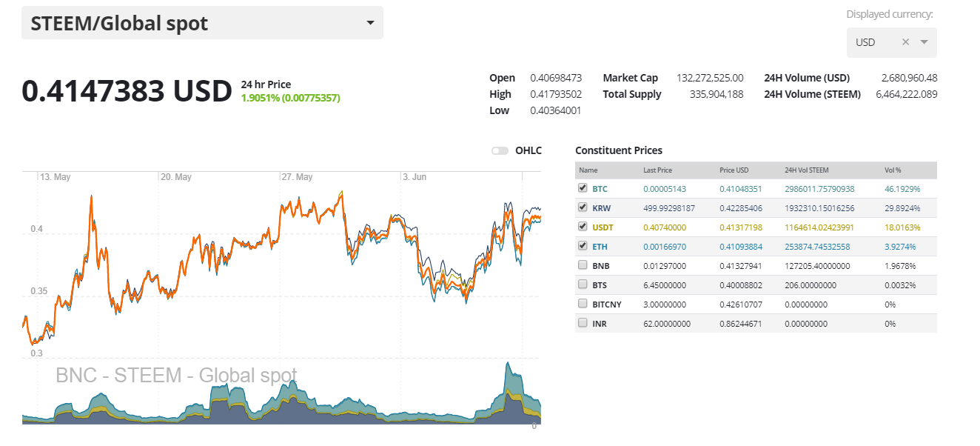Enable the BTS constituent checkbox
This screenshot has width=980, height=446.
pyautogui.click(x=583, y=284)
